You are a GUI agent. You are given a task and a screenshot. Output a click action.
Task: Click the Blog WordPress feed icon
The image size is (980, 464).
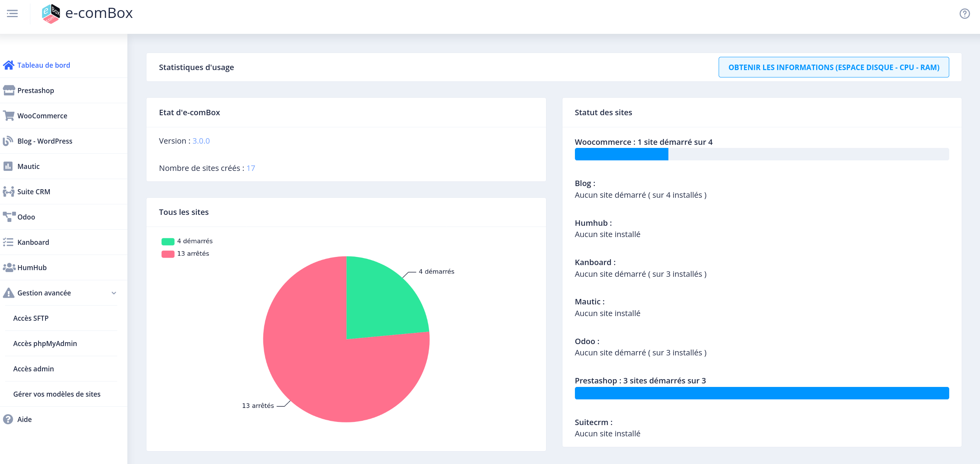click(x=8, y=141)
